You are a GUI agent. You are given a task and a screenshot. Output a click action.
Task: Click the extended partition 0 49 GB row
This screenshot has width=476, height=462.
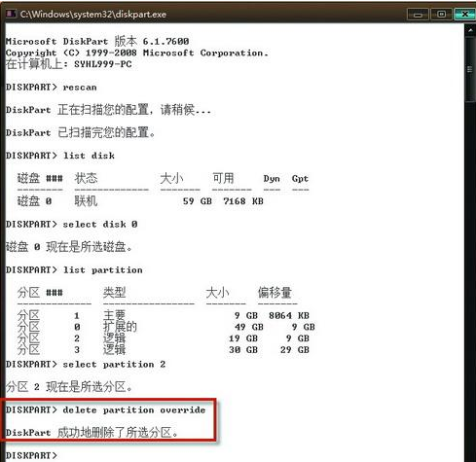click(x=165, y=327)
